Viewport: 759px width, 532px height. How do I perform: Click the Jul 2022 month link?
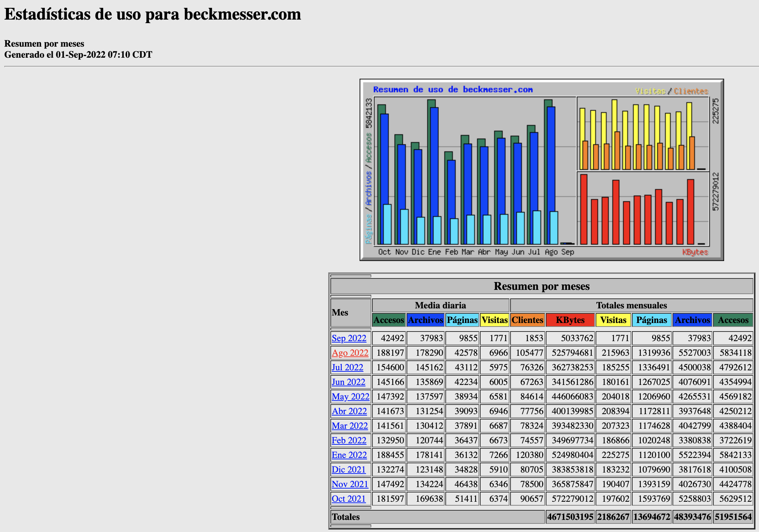click(347, 367)
